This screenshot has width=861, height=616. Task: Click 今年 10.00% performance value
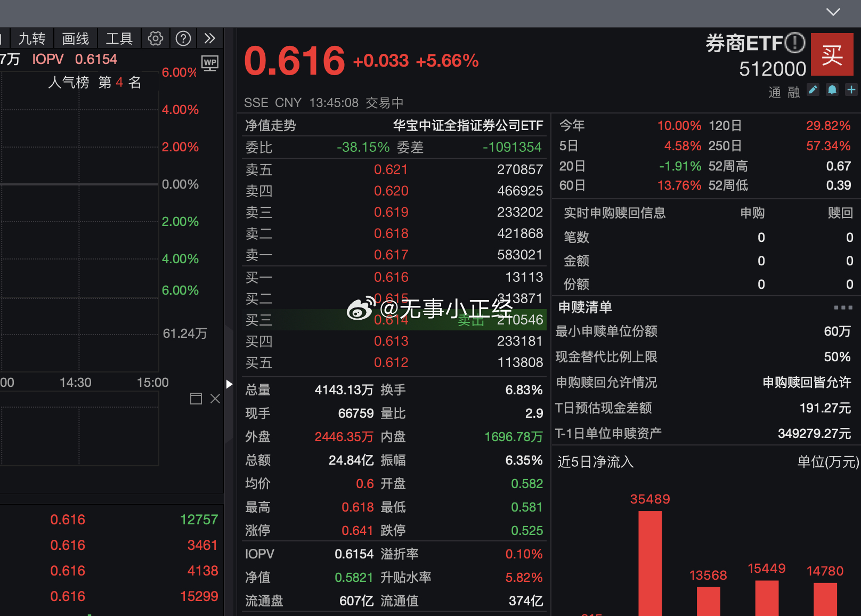pyautogui.click(x=679, y=126)
